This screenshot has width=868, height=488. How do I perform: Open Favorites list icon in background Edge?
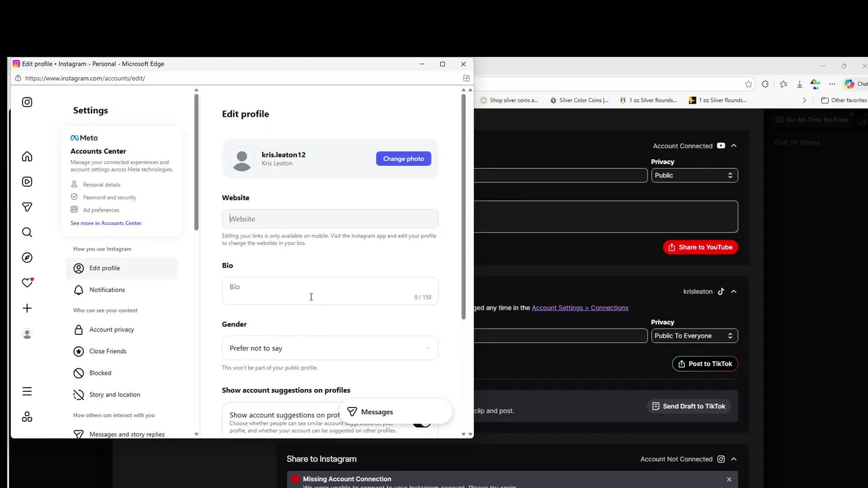(x=783, y=84)
